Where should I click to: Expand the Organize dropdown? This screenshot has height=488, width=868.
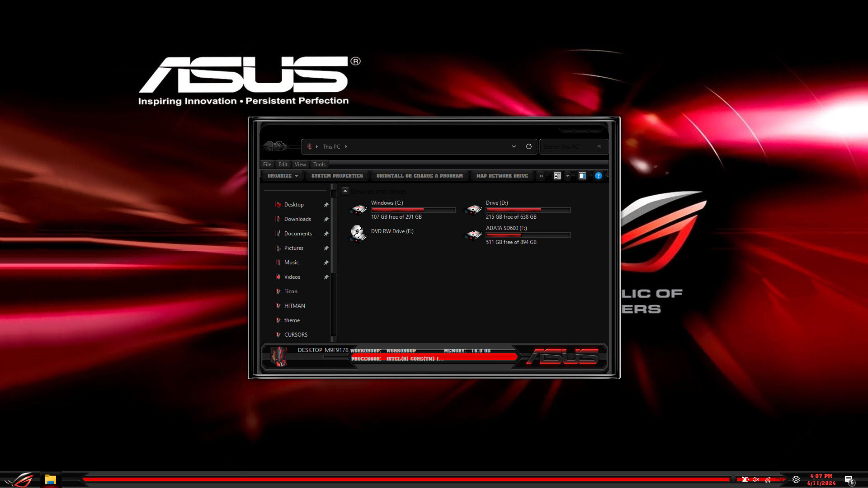[x=283, y=176]
